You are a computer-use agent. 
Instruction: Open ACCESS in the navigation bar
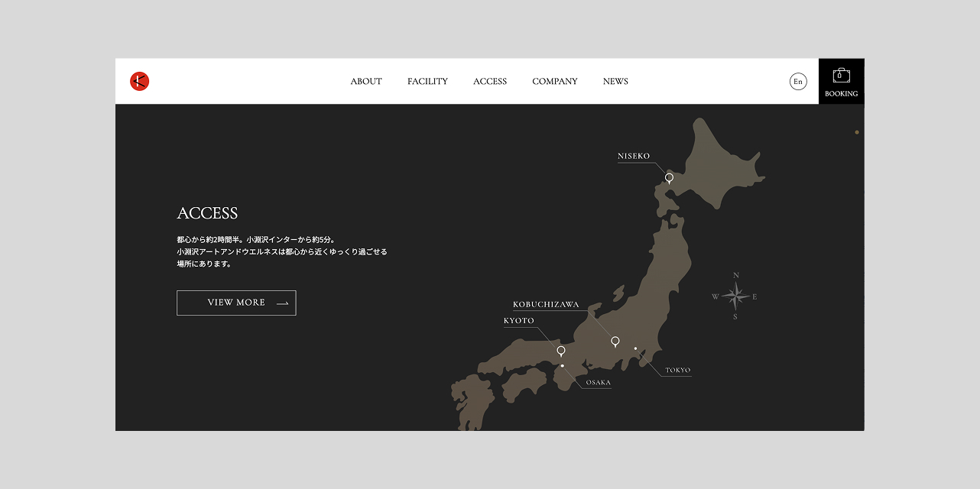pyautogui.click(x=490, y=82)
